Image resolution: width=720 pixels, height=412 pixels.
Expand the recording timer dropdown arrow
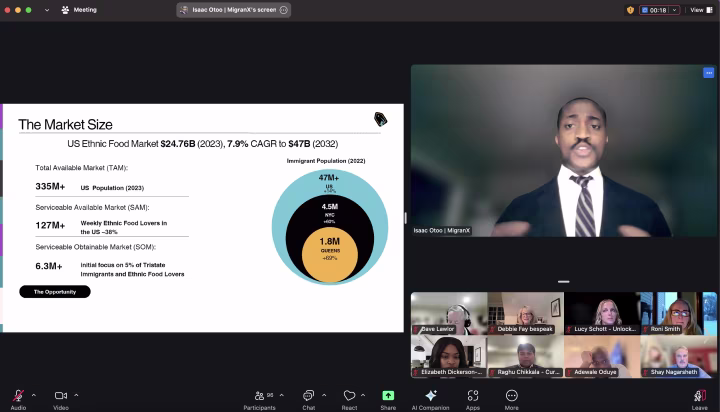pyautogui.click(x=675, y=10)
